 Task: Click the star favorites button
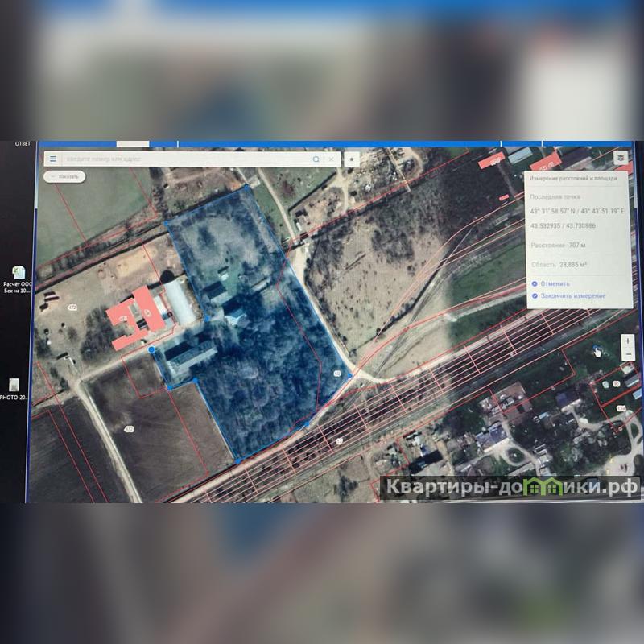coord(351,159)
